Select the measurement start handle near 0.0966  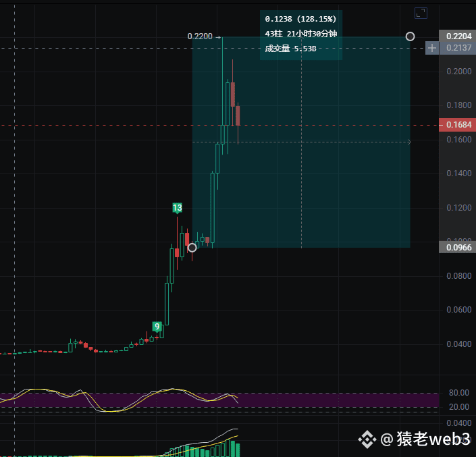(x=192, y=248)
